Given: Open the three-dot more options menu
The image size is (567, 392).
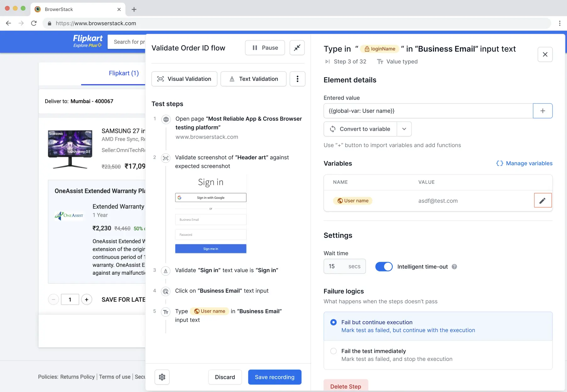Looking at the screenshot, I should [x=297, y=79].
